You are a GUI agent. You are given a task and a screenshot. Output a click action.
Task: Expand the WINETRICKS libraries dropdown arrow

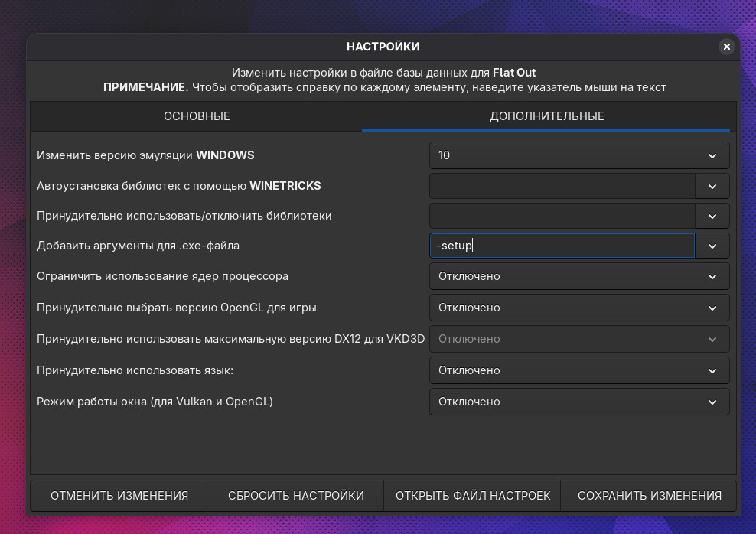(x=712, y=186)
